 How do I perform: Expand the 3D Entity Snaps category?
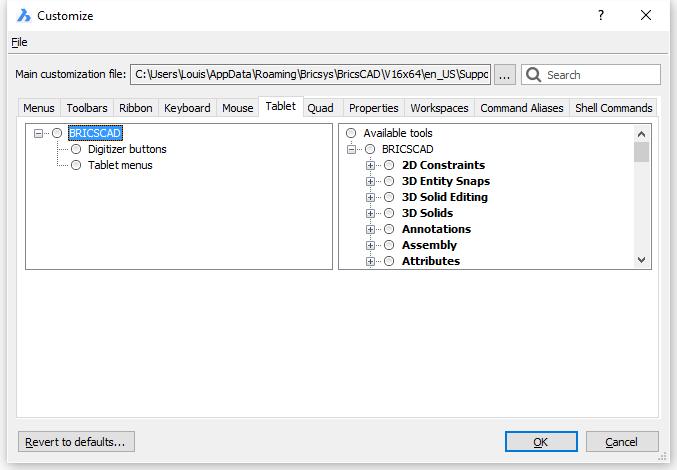point(370,181)
